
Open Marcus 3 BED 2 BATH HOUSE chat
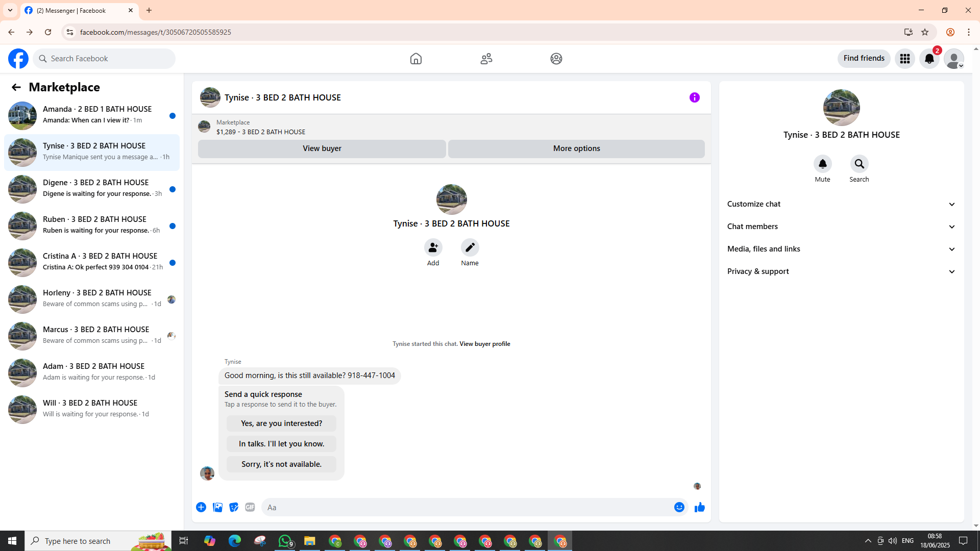92,336
